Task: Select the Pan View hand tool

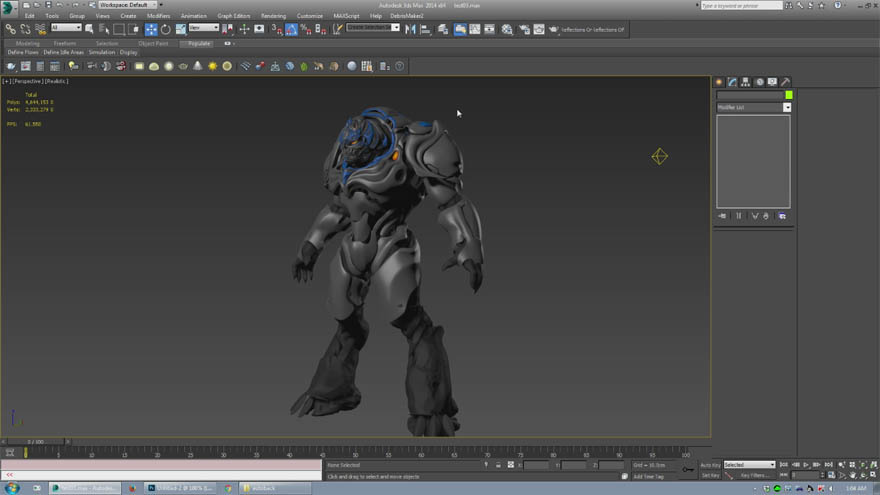Action: (x=853, y=475)
